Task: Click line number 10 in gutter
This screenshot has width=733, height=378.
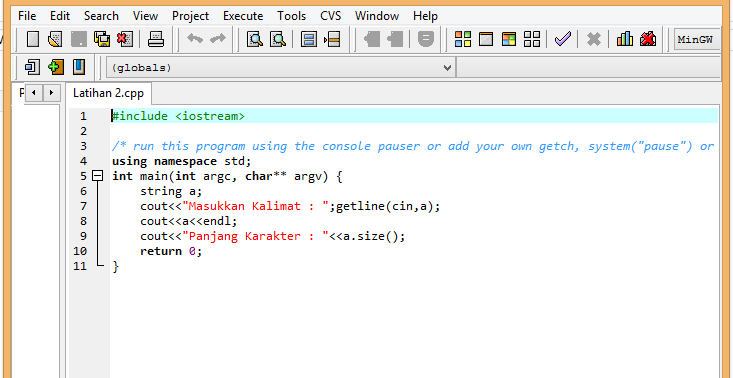Action: pyautogui.click(x=80, y=251)
